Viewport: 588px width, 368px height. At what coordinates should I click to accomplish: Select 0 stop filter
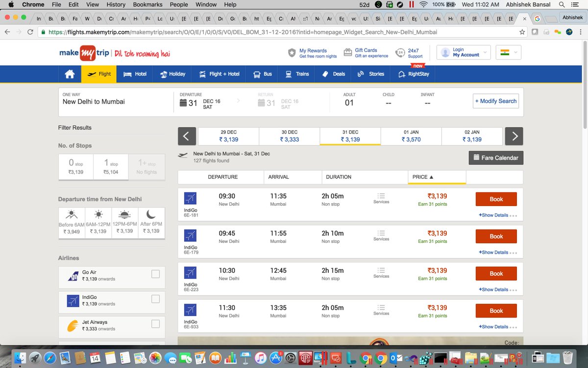coord(76,167)
